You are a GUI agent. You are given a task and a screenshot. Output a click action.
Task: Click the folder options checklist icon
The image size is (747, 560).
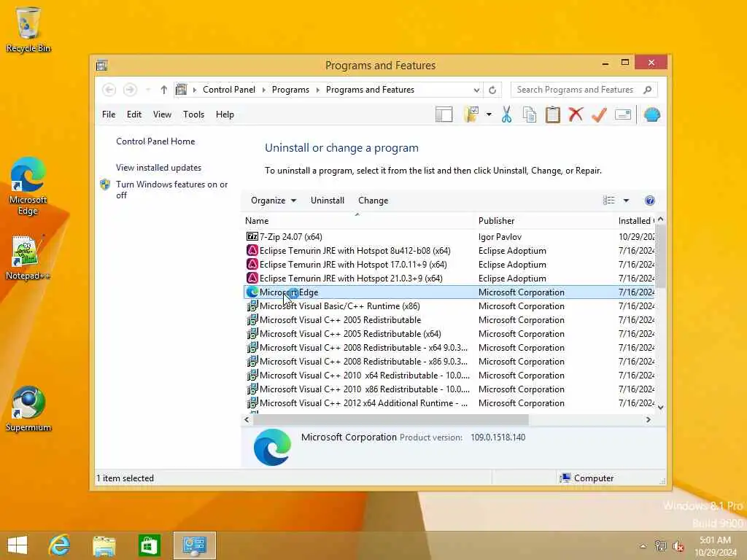coord(471,114)
